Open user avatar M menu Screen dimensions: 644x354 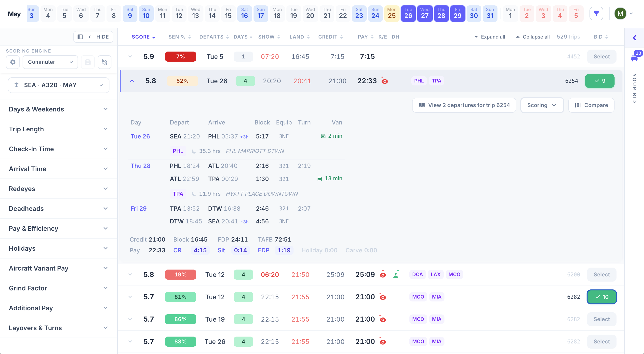pos(620,14)
